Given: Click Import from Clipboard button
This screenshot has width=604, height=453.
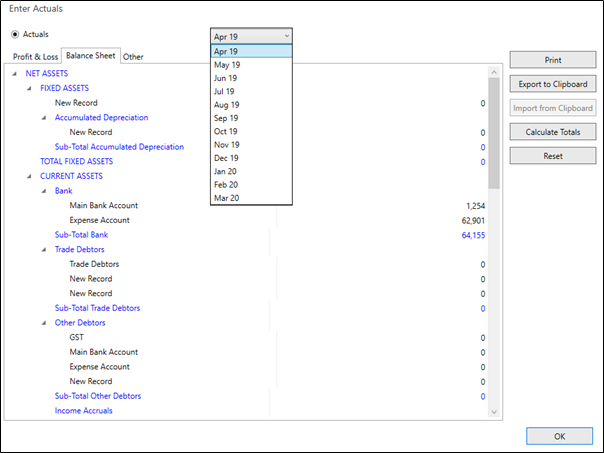Looking at the screenshot, I should pyautogui.click(x=553, y=108).
